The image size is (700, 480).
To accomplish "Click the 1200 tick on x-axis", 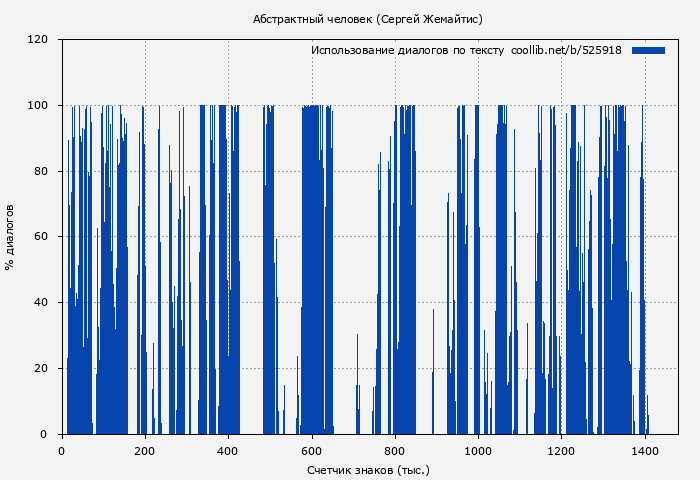I will tap(561, 451).
